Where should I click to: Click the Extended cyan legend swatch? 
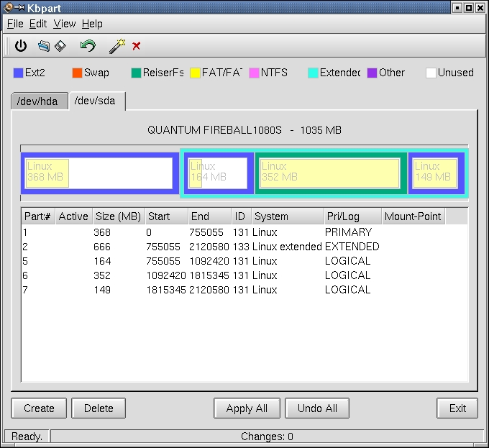coord(313,73)
